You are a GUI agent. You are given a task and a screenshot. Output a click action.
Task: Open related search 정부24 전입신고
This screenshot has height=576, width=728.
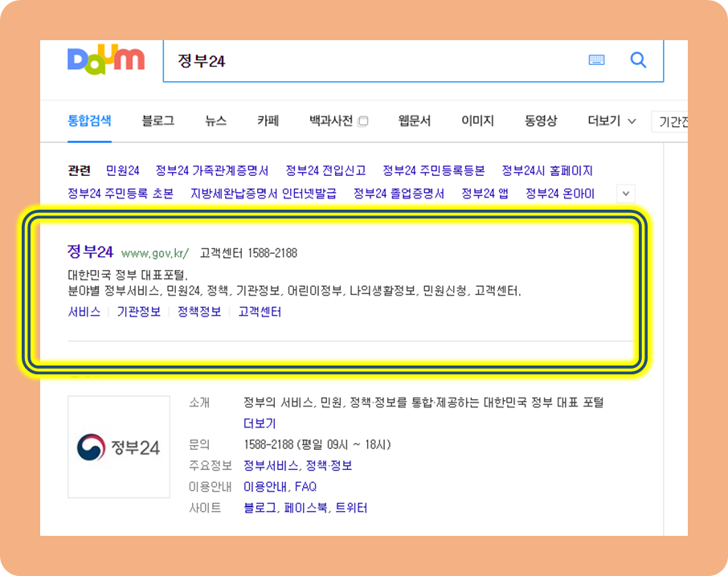pos(325,171)
